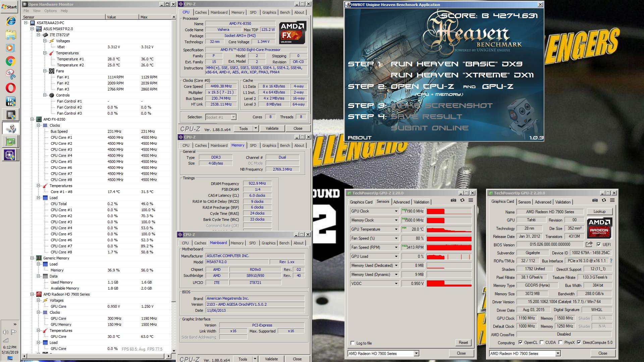Click the PCIe bus interface question mark

coord(611,261)
